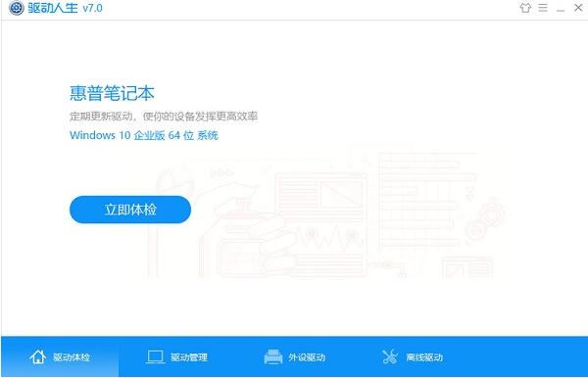Screen dimensions: 588x378
Task: Switch to the 离线驱动 tab label
Action: 424,357
